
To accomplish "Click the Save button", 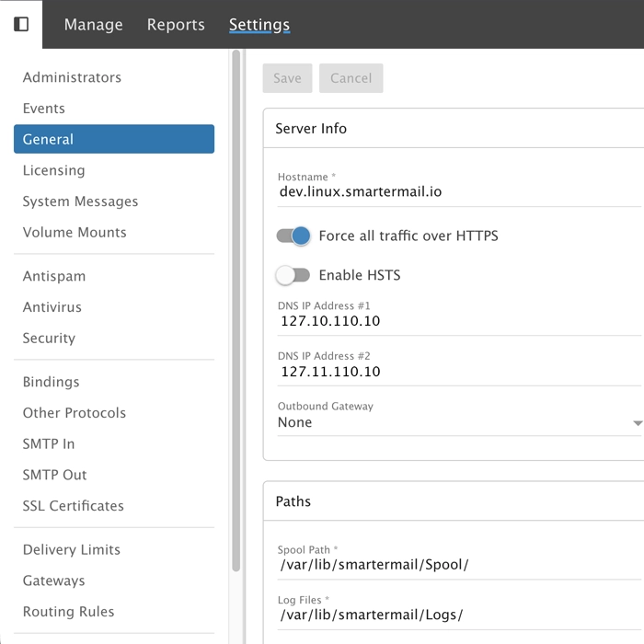I will [287, 78].
